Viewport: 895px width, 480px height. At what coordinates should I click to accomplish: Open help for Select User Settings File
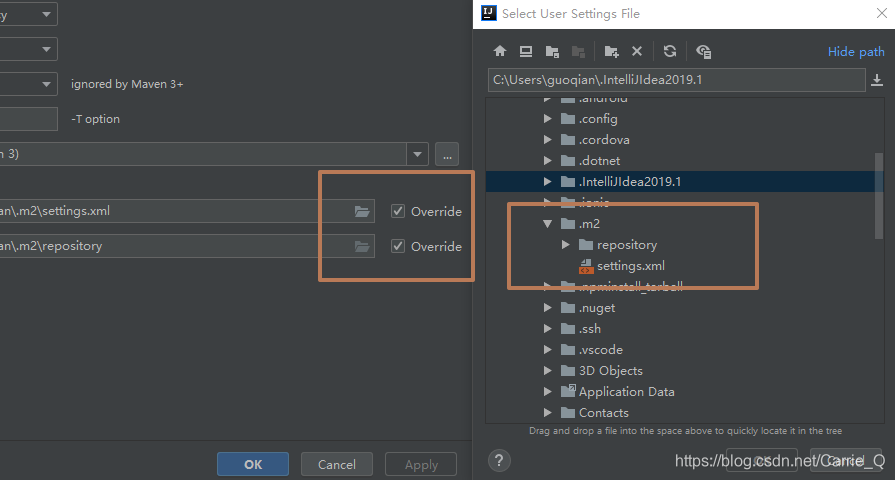tap(499, 461)
